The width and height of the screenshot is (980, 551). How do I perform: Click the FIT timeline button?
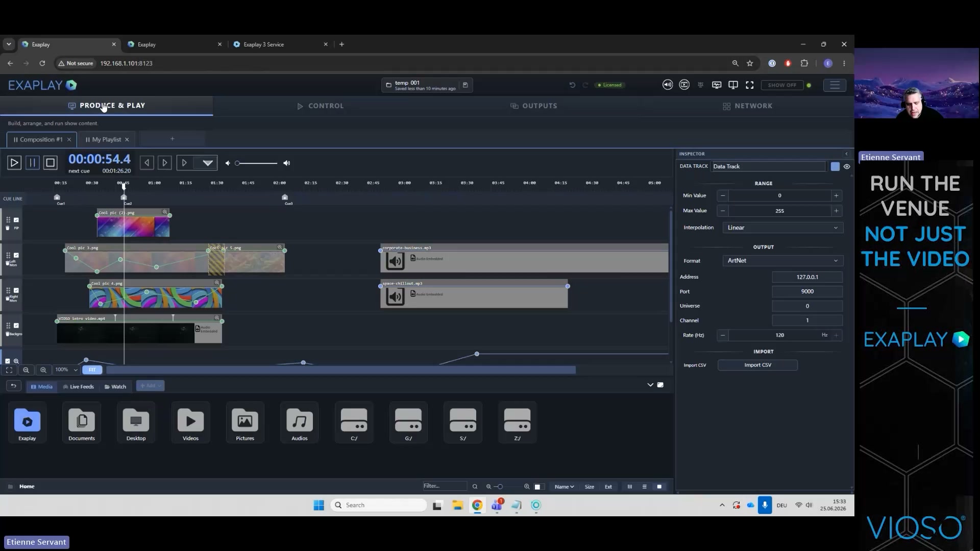click(x=92, y=370)
